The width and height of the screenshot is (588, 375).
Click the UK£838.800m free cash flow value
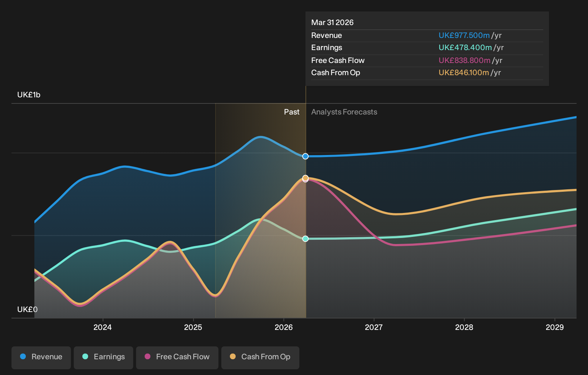tap(464, 60)
